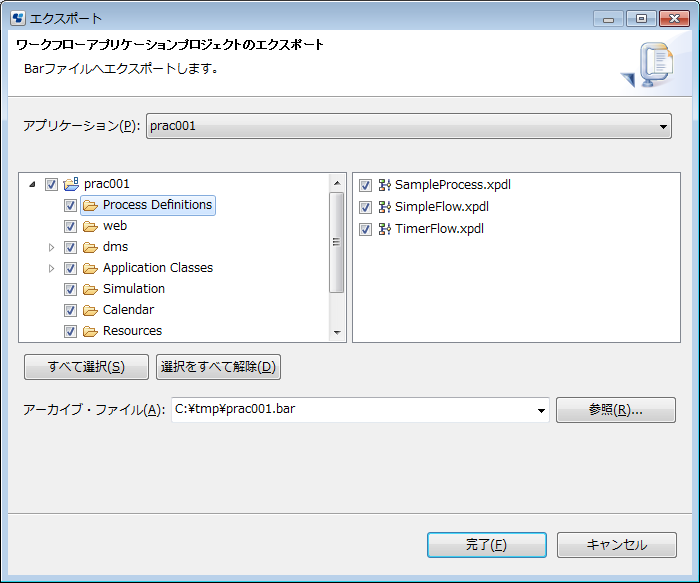
Task: Select the SimpleFlow.xpdl file name
Action: [442, 207]
